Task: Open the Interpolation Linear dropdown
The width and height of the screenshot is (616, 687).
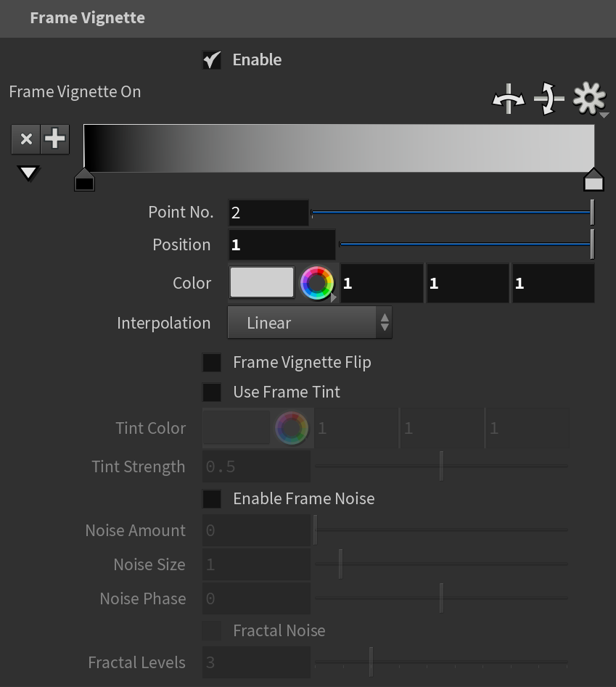Action: (310, 323)
